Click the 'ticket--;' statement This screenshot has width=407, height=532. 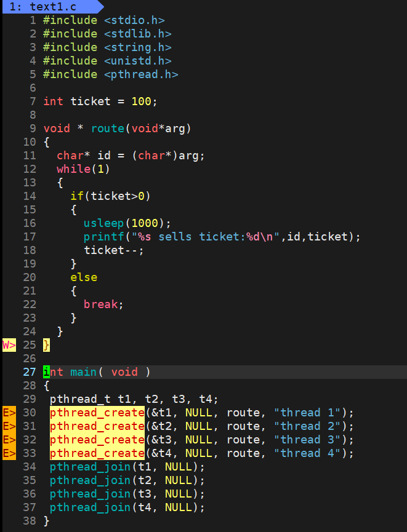pos(114,250)
